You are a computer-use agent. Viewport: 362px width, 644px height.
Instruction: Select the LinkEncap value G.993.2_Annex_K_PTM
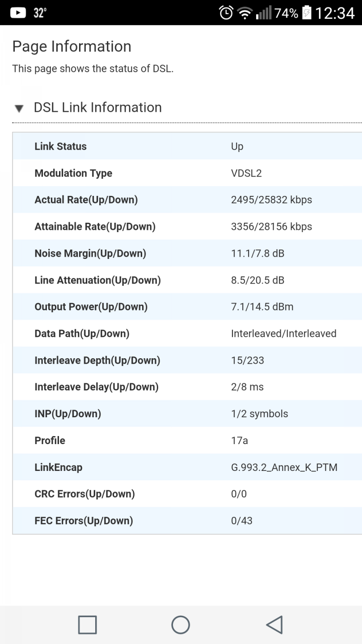click(x=284, y=467)
